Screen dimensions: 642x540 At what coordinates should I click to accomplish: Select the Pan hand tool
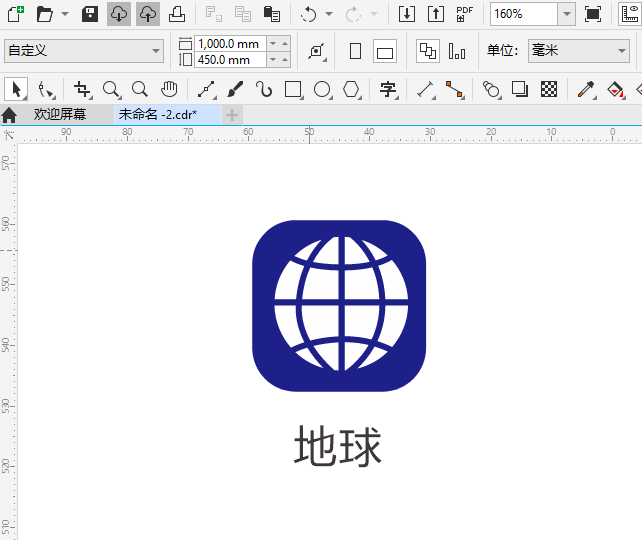tap(169, 89)
